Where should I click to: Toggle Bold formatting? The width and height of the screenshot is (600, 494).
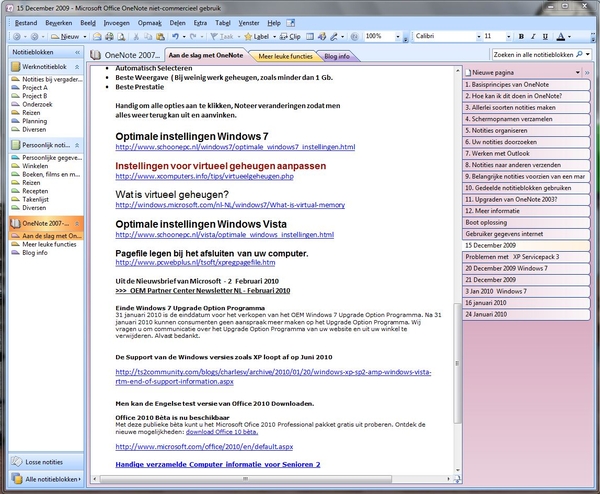521,36
